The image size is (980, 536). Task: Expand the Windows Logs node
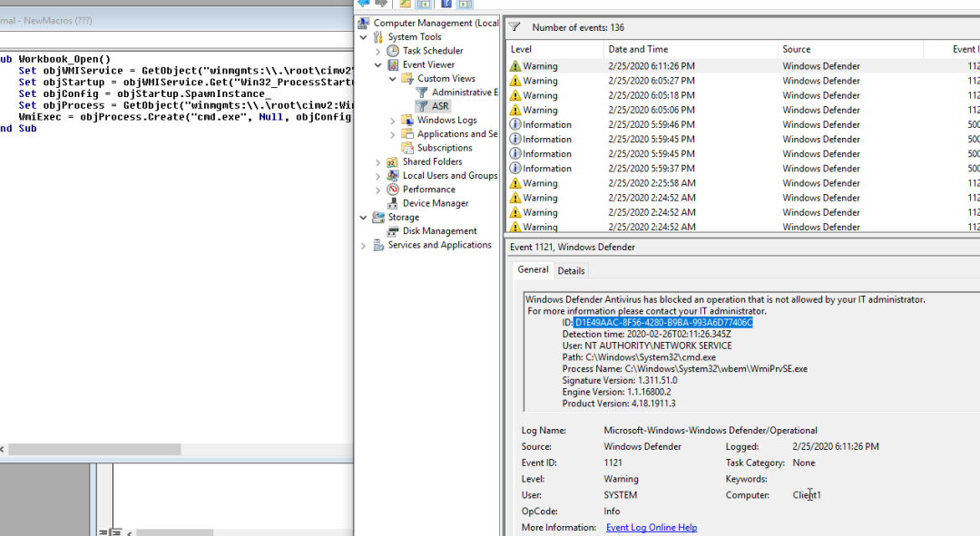[x=393, y=121]
